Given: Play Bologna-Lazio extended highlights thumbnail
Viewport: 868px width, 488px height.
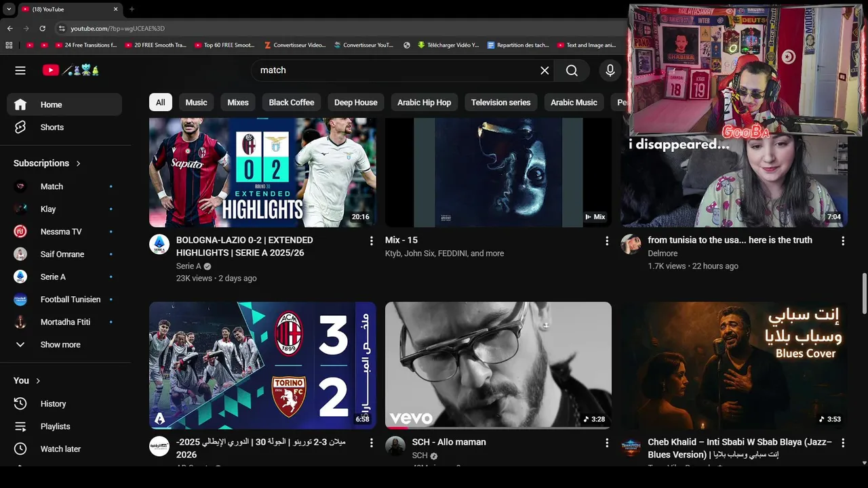Looking at the screenshot, I should click(x=262, y=172).
